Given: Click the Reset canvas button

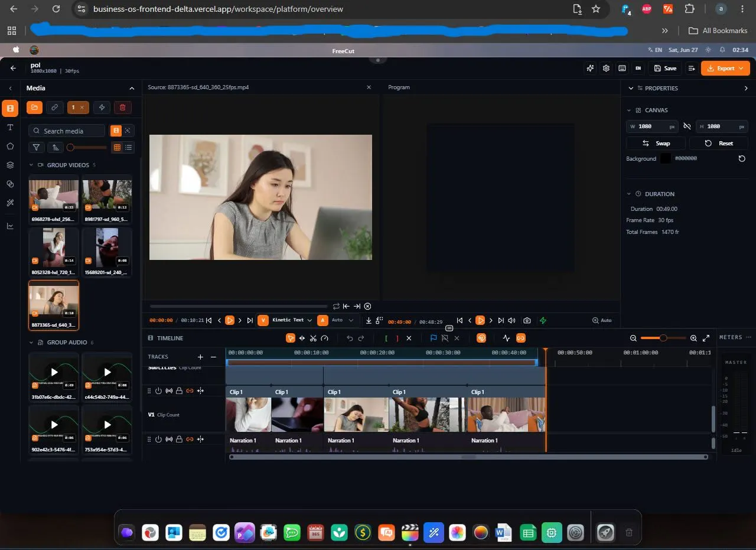Looking at the screenshot, I should pos(719,143).
